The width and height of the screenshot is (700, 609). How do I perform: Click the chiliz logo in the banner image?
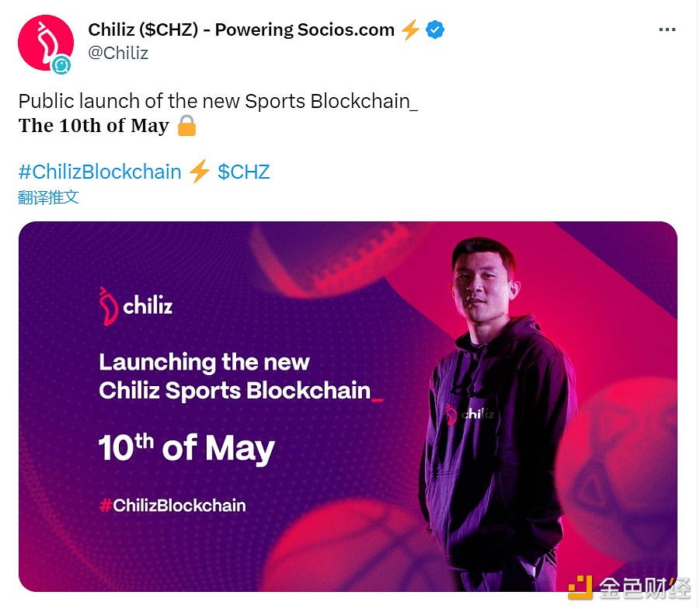point(136,304)
